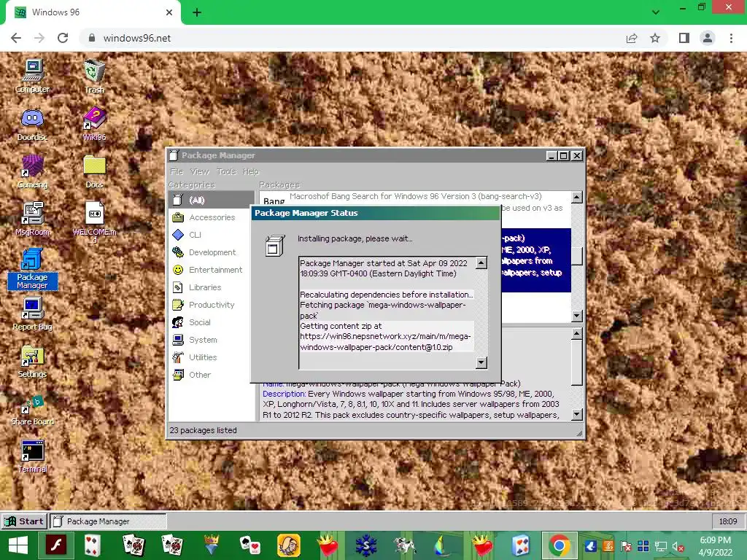The height and width of the screenshot is (560, 747).
Task: Open the Docs folder icon
Action: pos(94,171)
